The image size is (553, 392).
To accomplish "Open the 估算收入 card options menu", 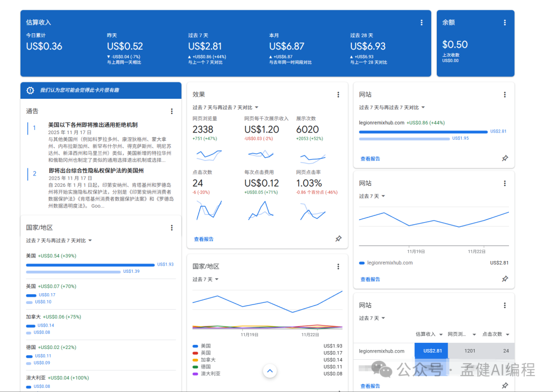I will (421, 22).
